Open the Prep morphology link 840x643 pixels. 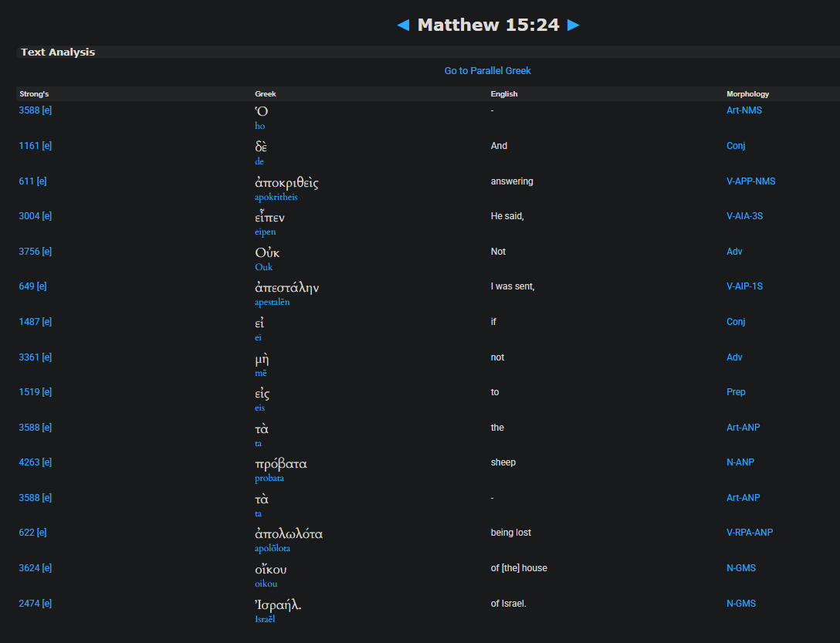coord(736,391)
